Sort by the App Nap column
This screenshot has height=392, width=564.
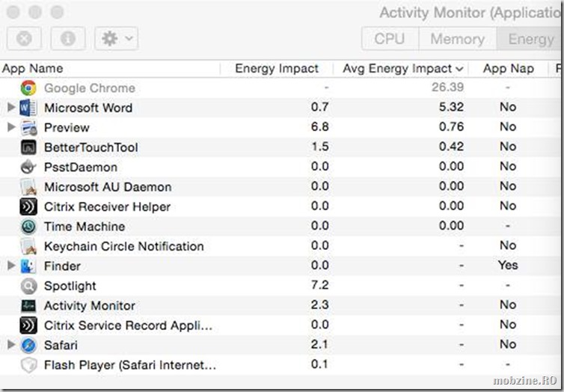508,68
